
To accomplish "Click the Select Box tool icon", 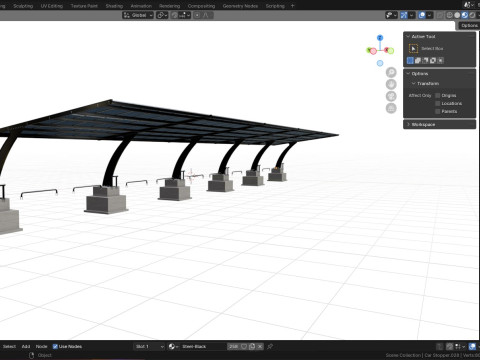I will 413,49.
